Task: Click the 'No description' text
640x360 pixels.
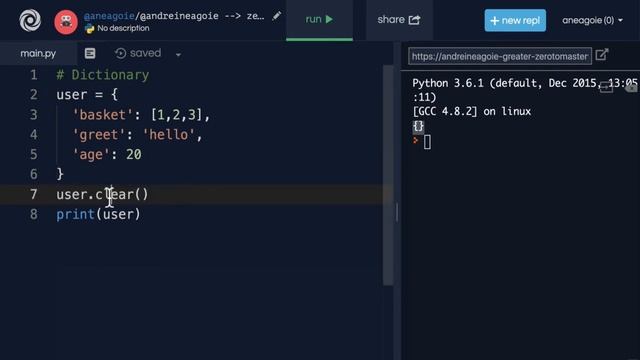Action: tap(123, 29)
